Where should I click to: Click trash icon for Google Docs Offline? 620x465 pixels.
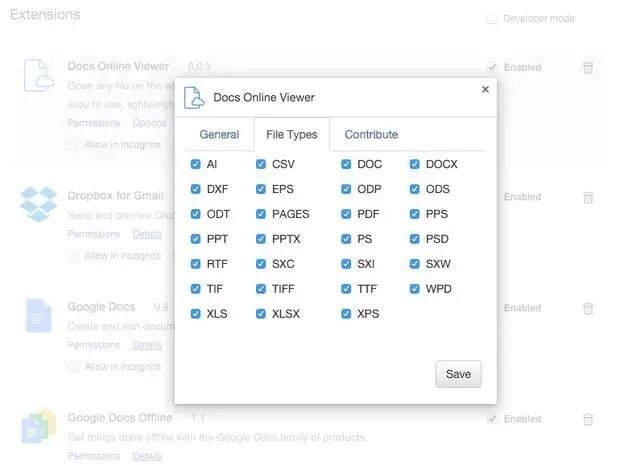[588, 419]
